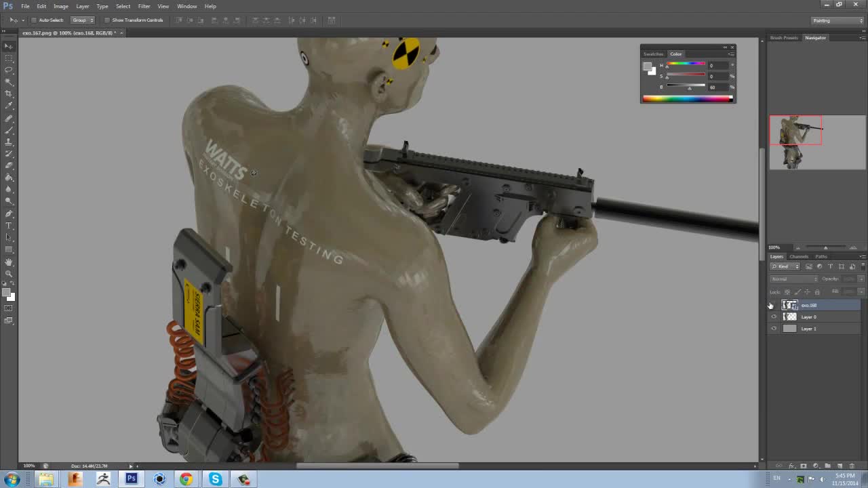Open the Window menu
Screen dimensions: 868x488
click(x=186, y=6)
